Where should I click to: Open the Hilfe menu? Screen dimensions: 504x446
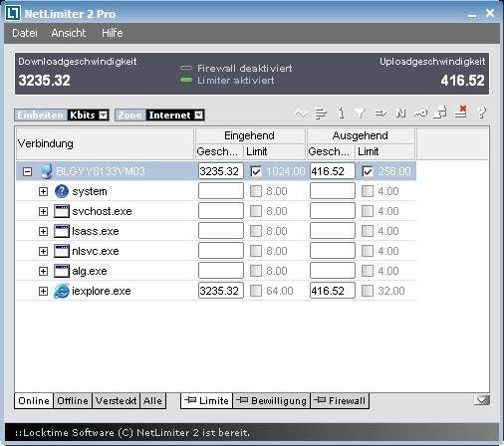coord(113,33)
